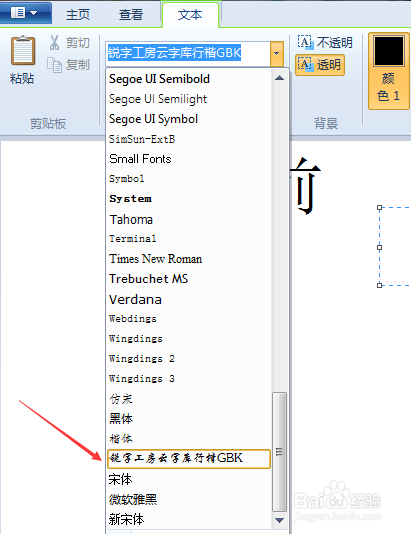Select the 透明 transparent background option
Screen dimensions: 411x534
(x=320, y=64)
